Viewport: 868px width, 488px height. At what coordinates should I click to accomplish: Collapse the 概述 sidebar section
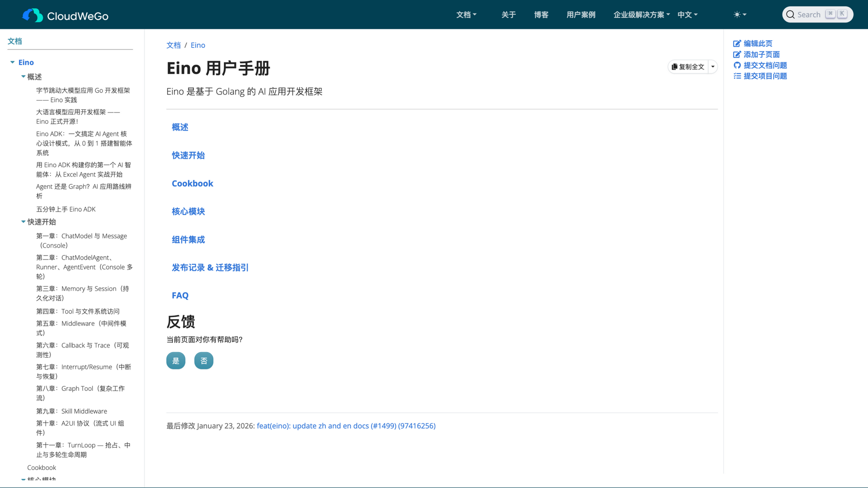click(x=23, y=77)
